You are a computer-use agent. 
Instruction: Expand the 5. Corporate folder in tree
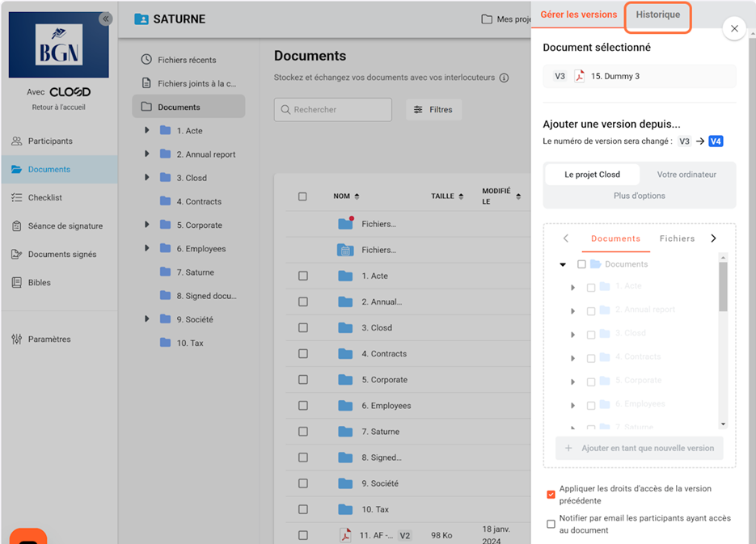pos(146,225)
